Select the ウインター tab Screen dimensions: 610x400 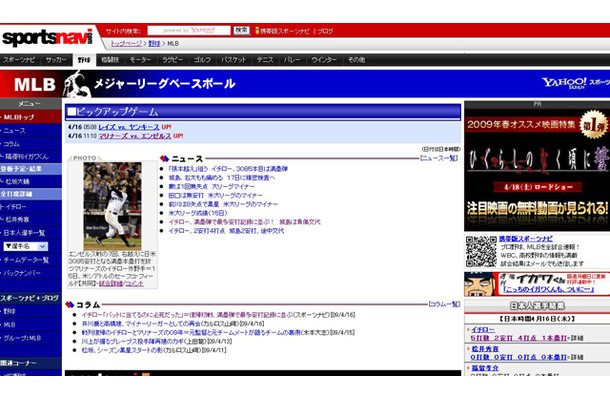click(x=324, y=60)
